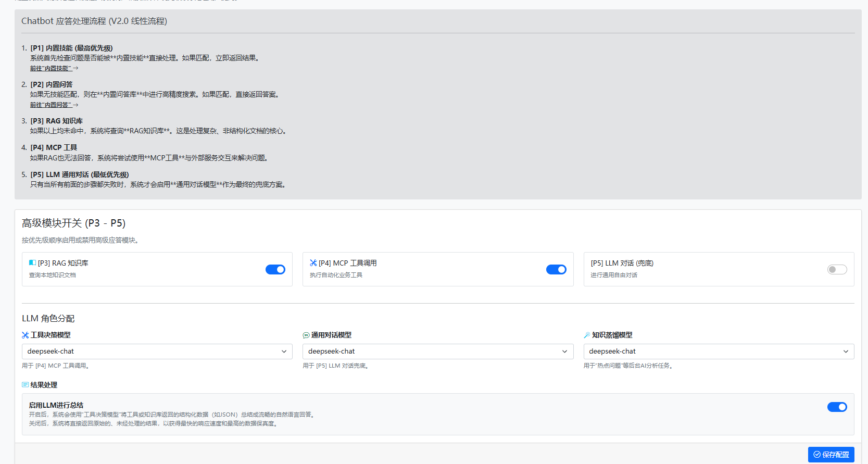The image size is (868, 464).
Task: Click the 保存配置 button
Action: tap(831, 455)
